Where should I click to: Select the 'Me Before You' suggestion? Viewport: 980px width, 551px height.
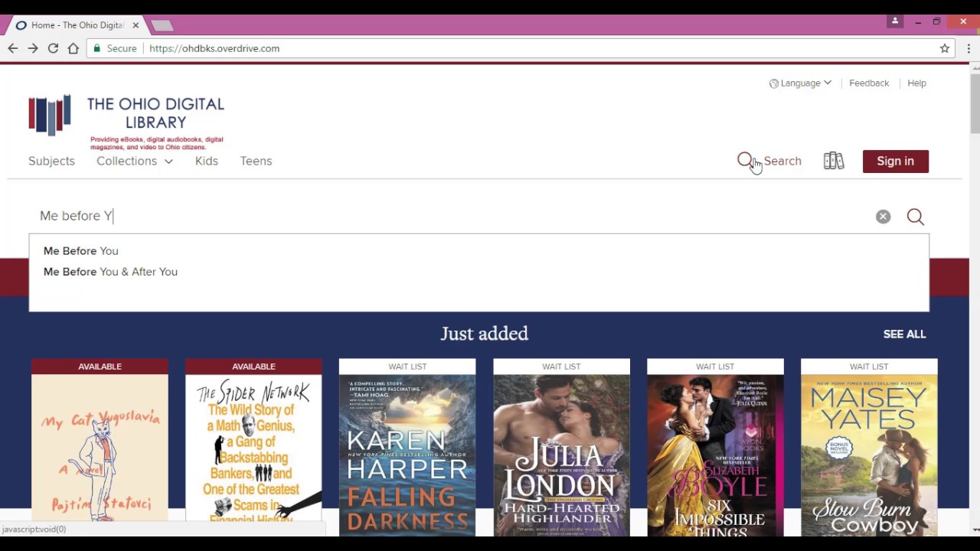pyautogui.click(x=81, y=251)
